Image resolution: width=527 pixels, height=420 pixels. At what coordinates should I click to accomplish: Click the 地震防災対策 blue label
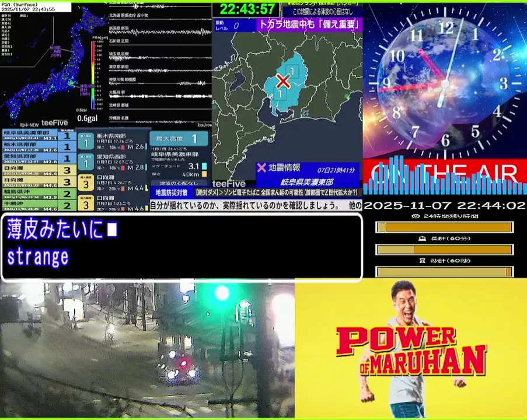(172, 192)
